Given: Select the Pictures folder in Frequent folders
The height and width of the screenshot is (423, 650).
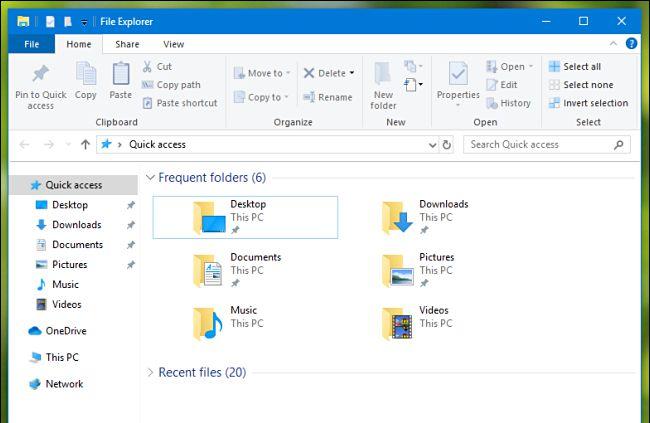Looking at the screenshot, I should click(x=419, y=270).
